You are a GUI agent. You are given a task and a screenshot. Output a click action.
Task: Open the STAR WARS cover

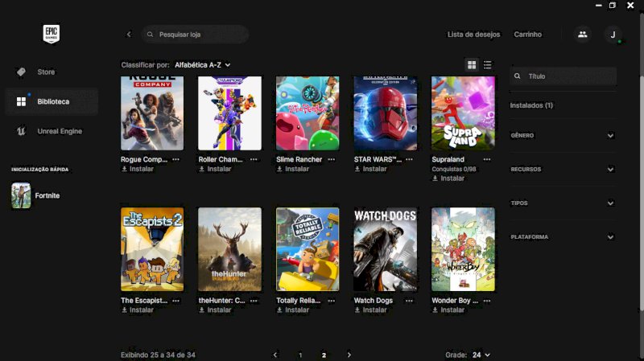[x=386, y=113]
